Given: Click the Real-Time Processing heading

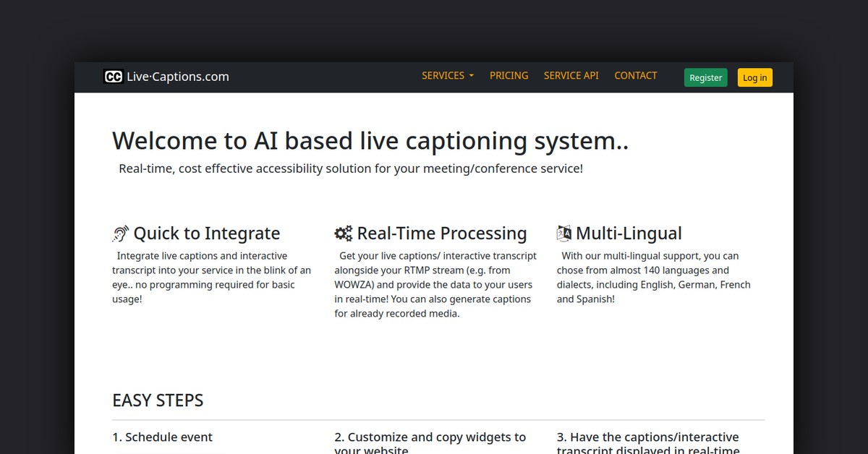Looking at the screenshot, I should pyautogui.click(x=442, y=233).
